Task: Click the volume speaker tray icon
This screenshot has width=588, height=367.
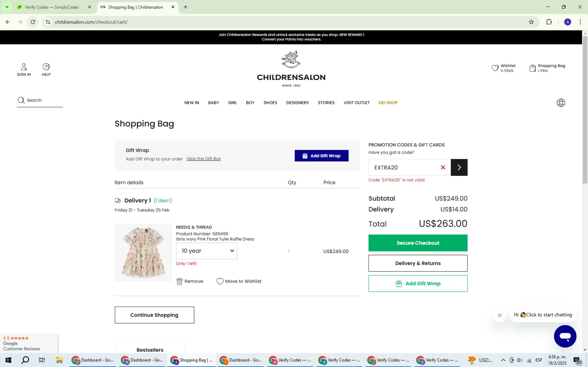Action: 520,360
